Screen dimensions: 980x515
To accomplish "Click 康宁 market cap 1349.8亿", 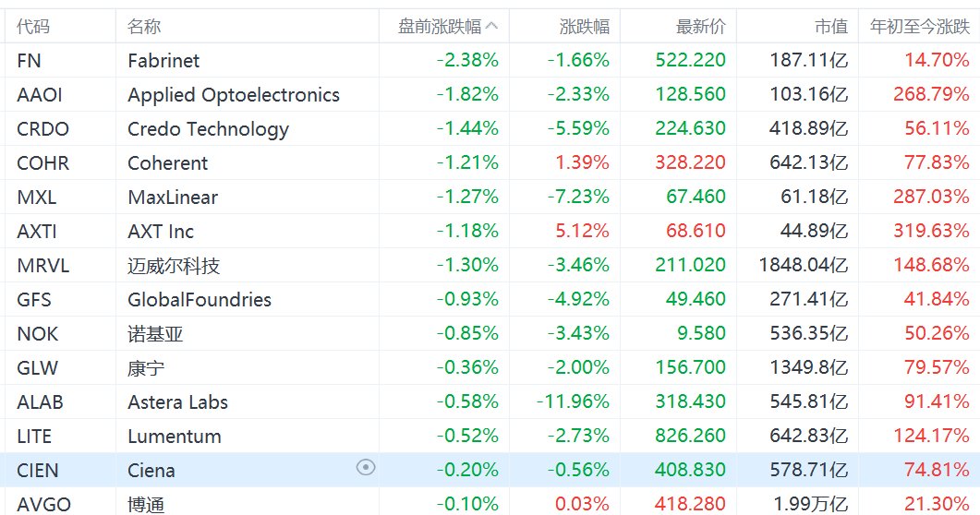I will click(x=809, y=367).
